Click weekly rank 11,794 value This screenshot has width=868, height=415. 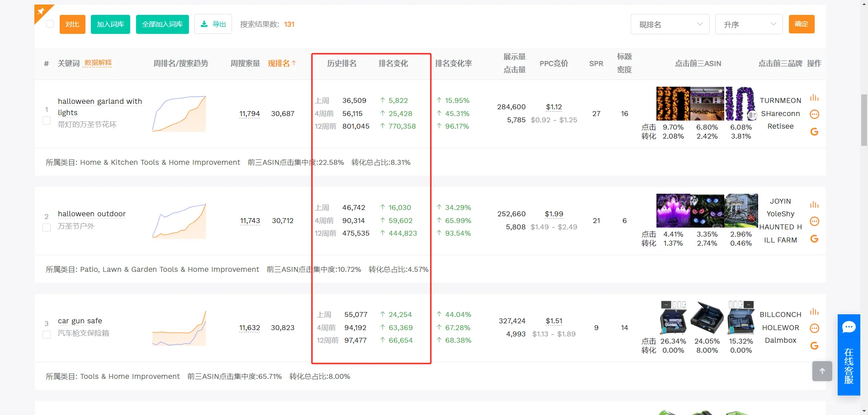pyautogui.click(x=250, y=114)
